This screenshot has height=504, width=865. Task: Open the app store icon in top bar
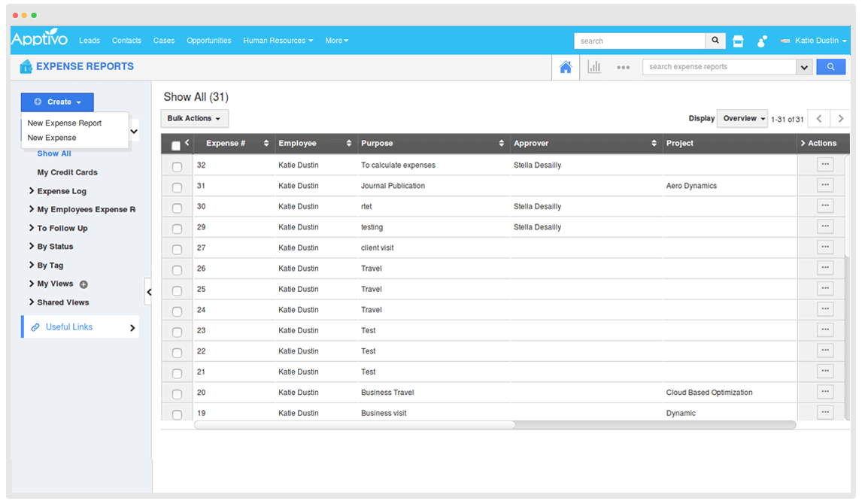point(738,41)
